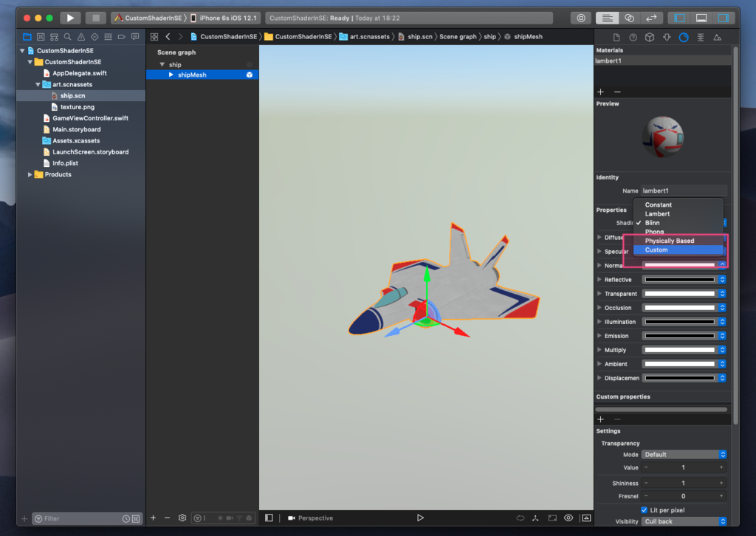Add a node to the scene graph
This screenshot has width=756, height=536.
tap(154, 518)
